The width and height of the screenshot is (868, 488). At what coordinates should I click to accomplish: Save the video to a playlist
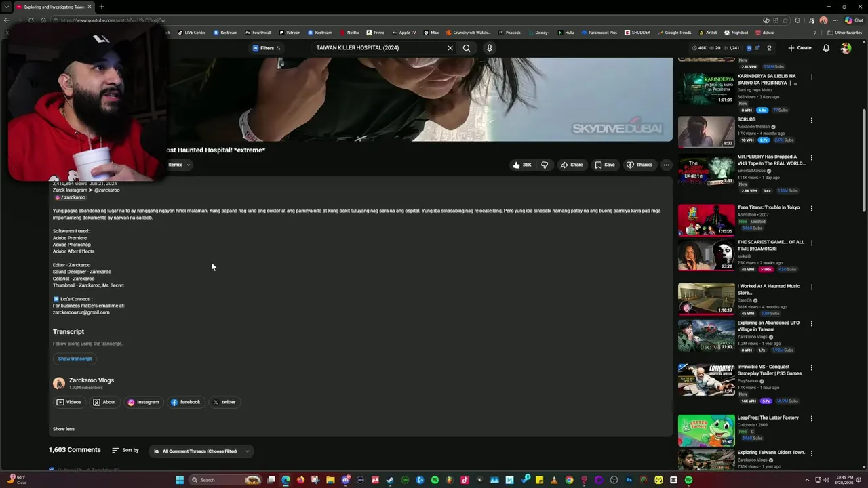(x=605, y=165)
